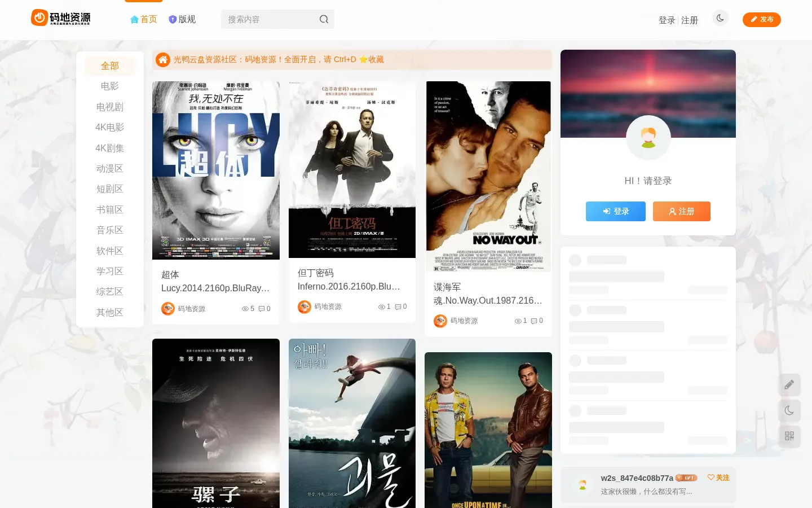812x508 pixels.
Task: Select the 电影 category
Action: coord(110,86)
